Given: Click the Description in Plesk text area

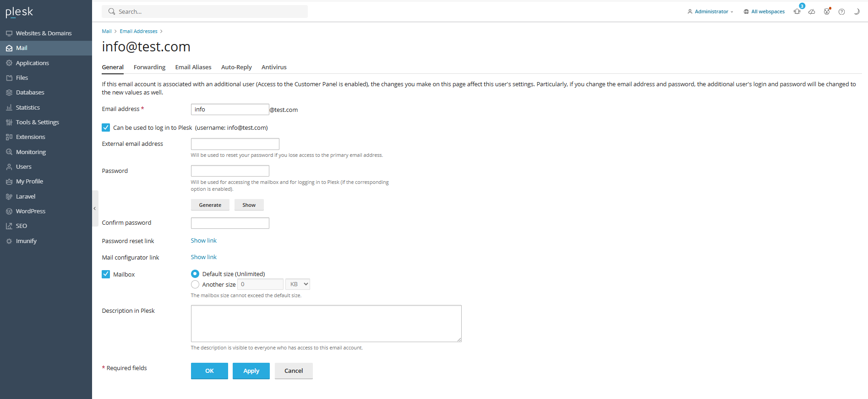Looking at the screenshot, I should click(x=326, y=323).
